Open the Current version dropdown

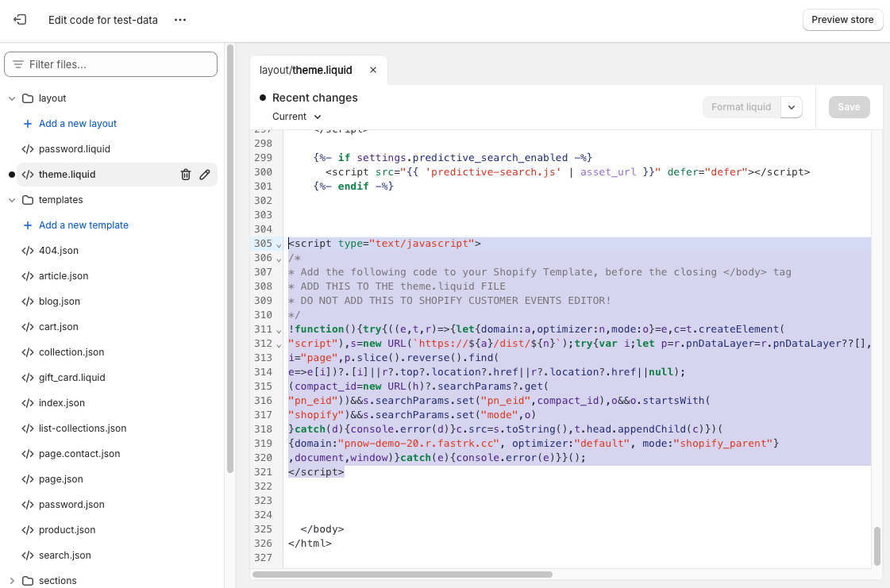click(x=297, y=117)
